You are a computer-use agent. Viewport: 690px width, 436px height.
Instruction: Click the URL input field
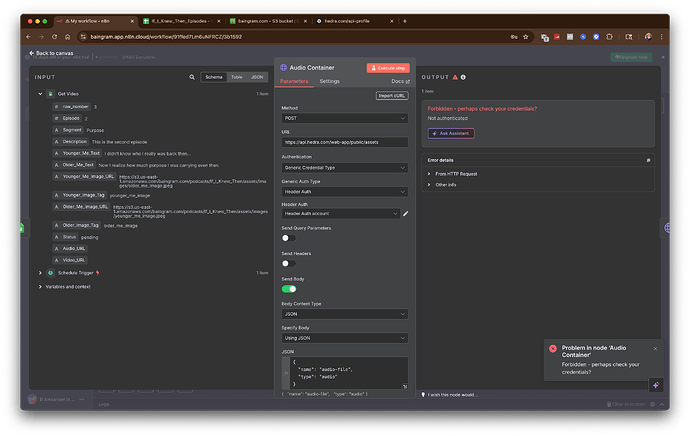345,142
